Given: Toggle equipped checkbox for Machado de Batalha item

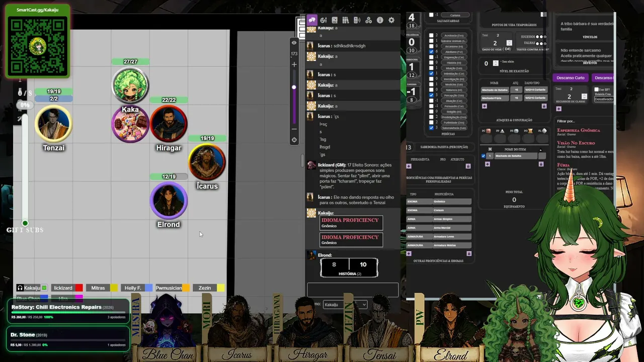Looking at the screenshot, I should pos(484,156).
